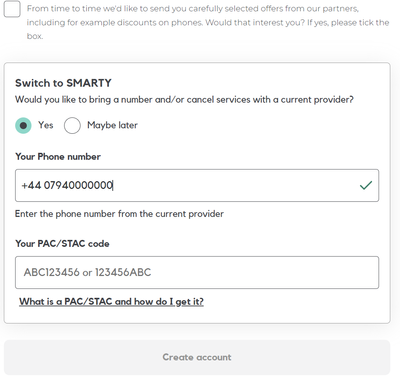Select the Yes radio button

[x=23, y=126]
